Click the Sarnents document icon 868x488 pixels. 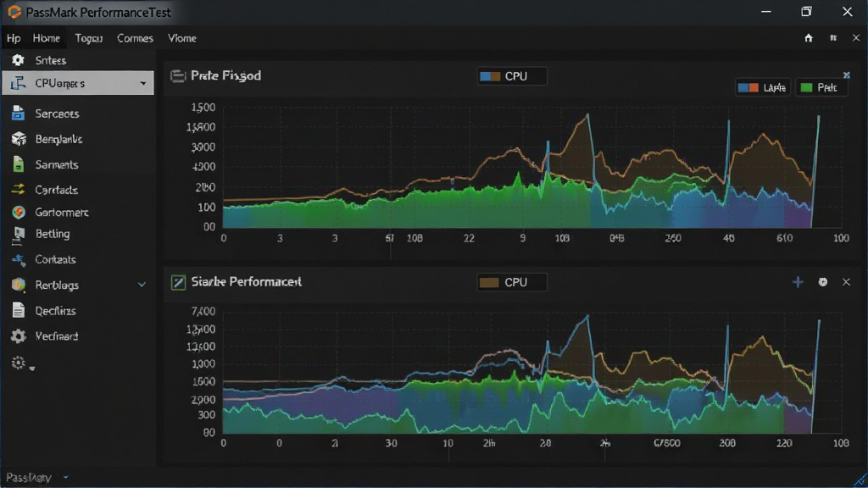(19, 164)
